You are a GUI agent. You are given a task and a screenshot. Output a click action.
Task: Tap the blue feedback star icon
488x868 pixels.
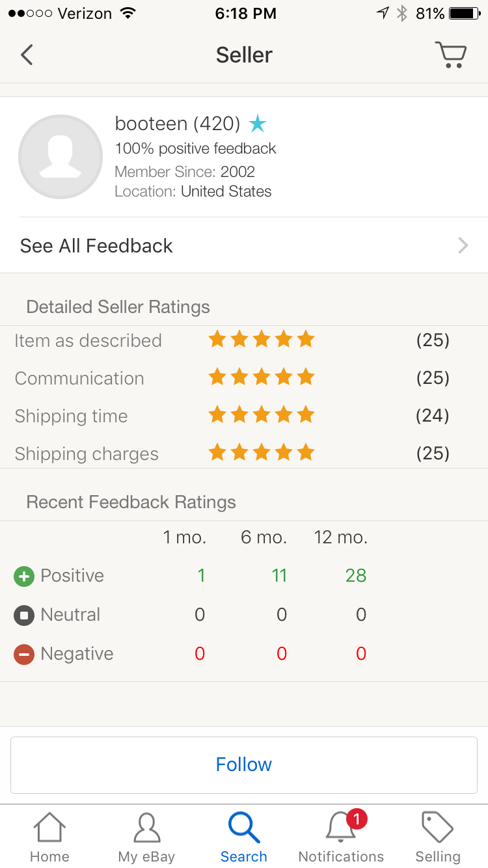tap(258, 123)
